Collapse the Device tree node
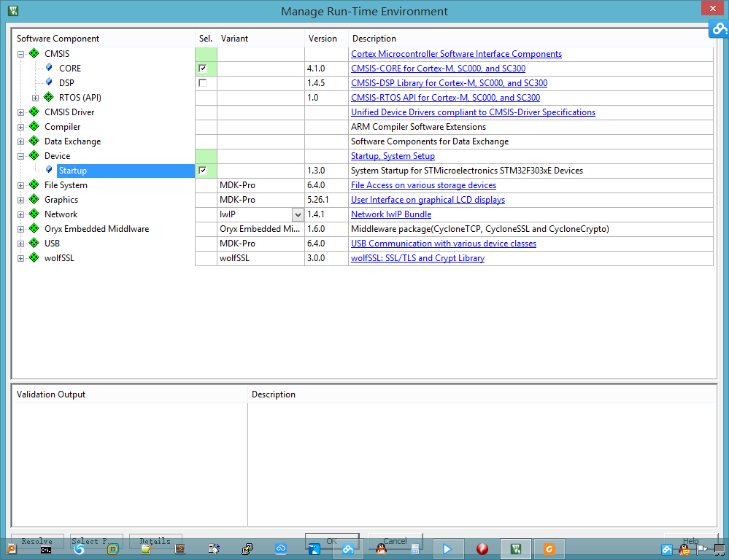The image size is (729, 560). click(20, 156)
